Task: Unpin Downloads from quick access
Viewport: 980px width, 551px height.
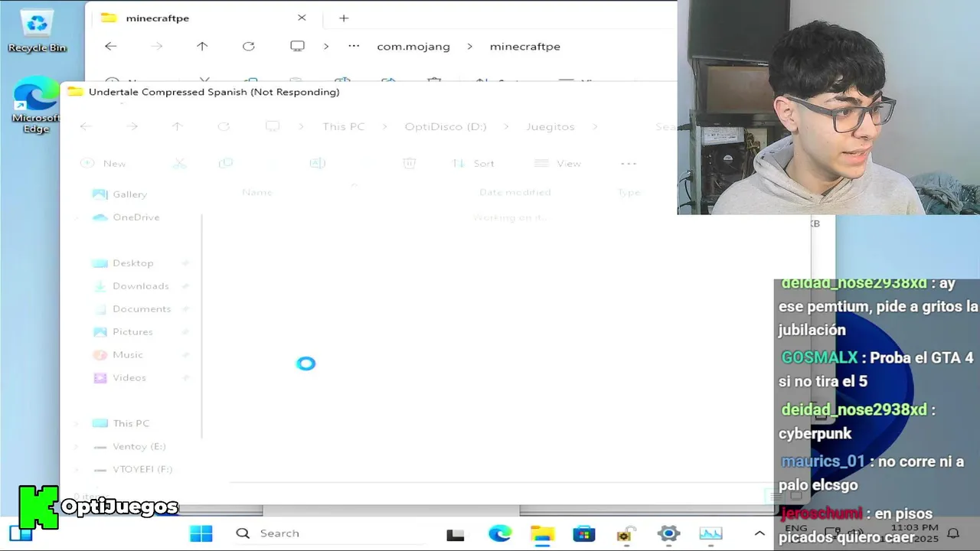Action: coord(185,286)
